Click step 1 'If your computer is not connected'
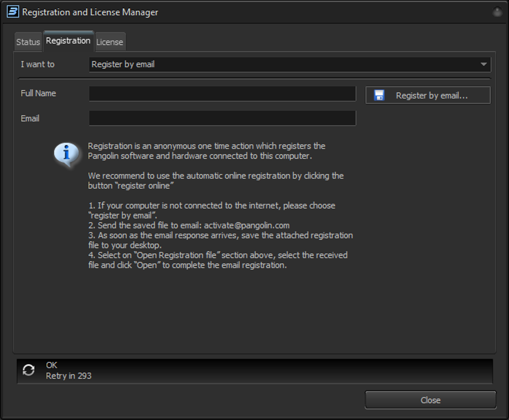 tap(212, 211)
